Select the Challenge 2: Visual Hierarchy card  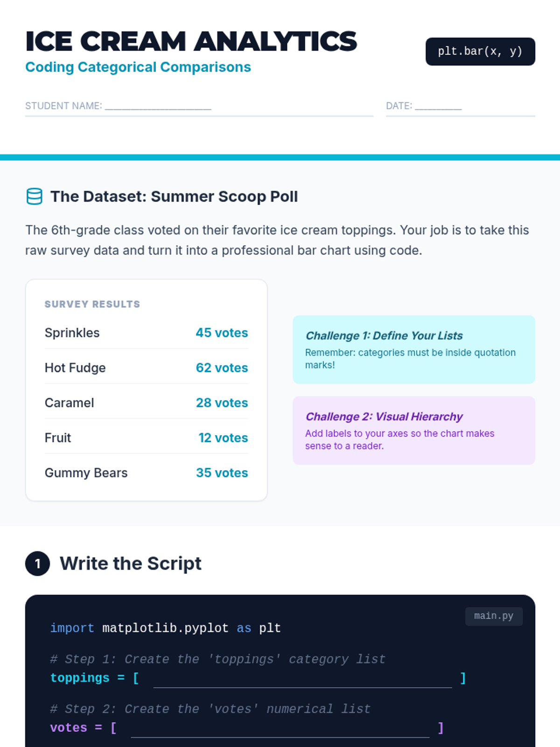click(x=413, y=430)
